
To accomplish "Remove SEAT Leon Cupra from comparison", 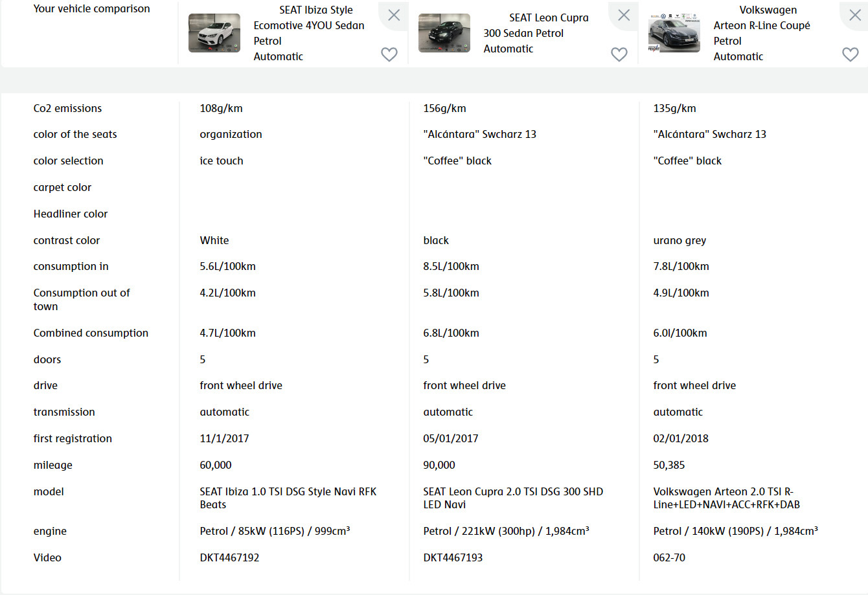I will pyautogui.click(x=624, y=16).
